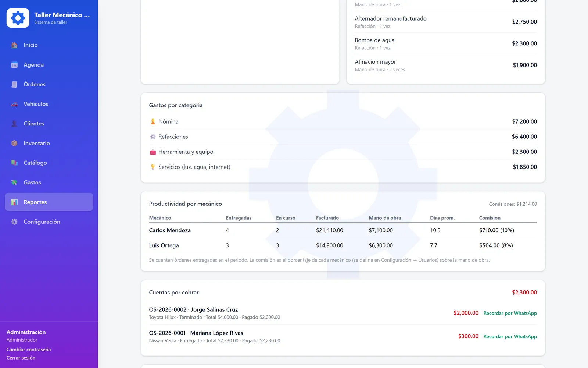Select mechanic Luis Ortega row name
Viewport: 588px width, 368px height.
tap(164, 245)
